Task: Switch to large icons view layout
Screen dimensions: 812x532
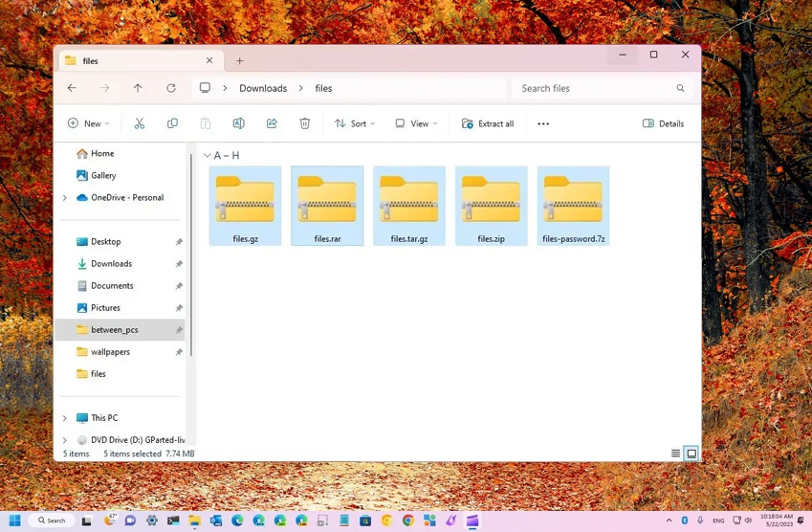Action: (x=691, y=454)
